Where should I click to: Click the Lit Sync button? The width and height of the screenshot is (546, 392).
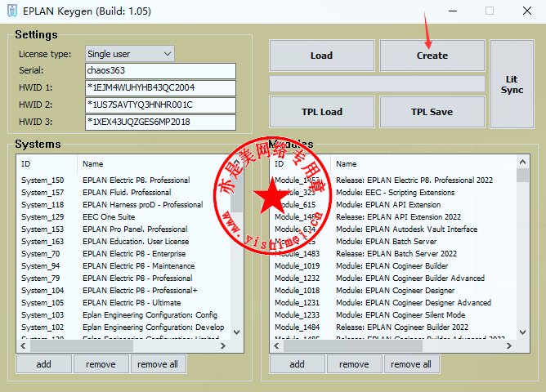pos(512,84)
